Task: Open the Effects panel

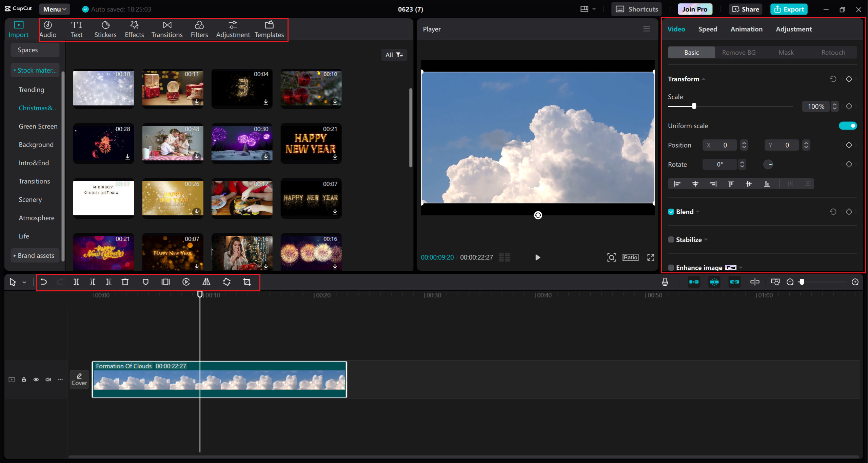Action: coord(134,29)
